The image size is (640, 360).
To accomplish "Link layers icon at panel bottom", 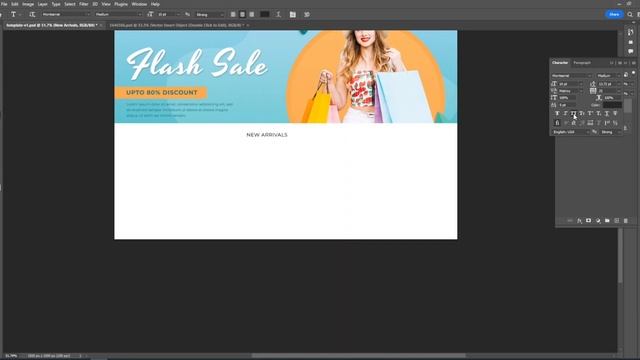I will coord(570,221).
